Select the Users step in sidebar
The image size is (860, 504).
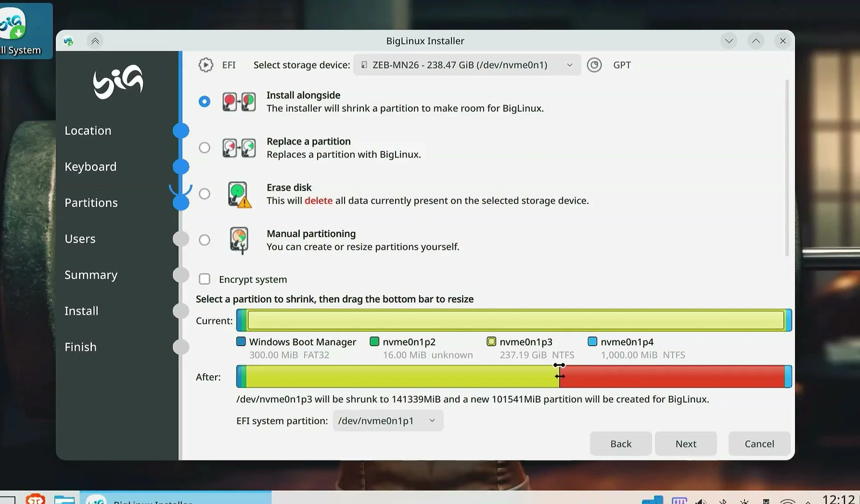tap(80, 239)
